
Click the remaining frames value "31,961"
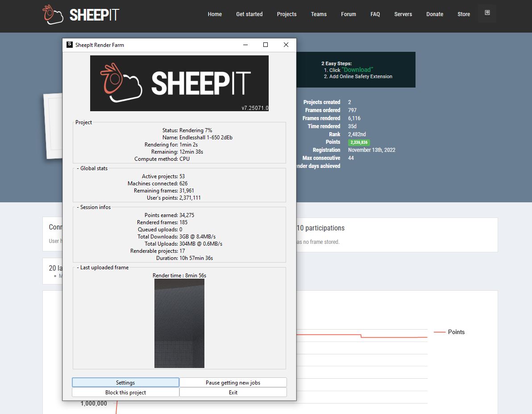pyautogui.click(x=187, y=191)
